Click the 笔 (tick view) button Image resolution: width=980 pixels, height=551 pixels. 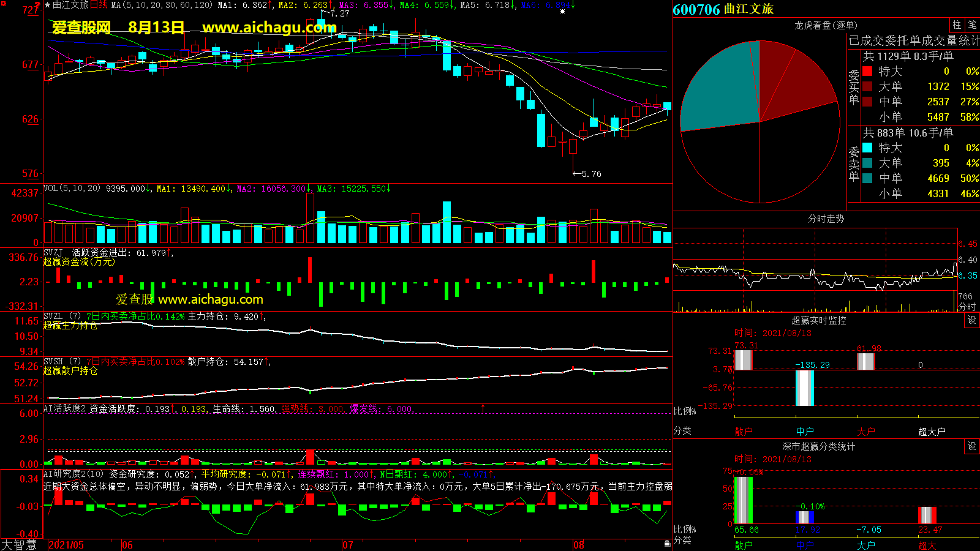tap(972, 25)
